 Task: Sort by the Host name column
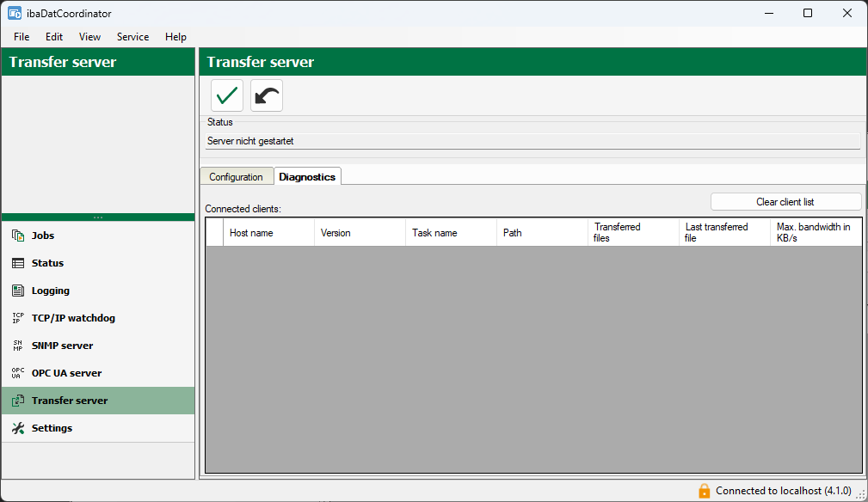click(x=268, y=233)
